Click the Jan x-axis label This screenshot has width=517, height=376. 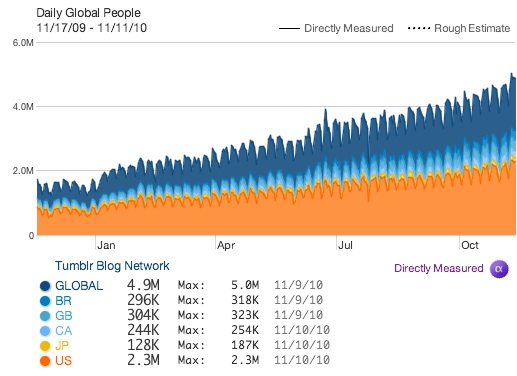click(x=106, y=245)
